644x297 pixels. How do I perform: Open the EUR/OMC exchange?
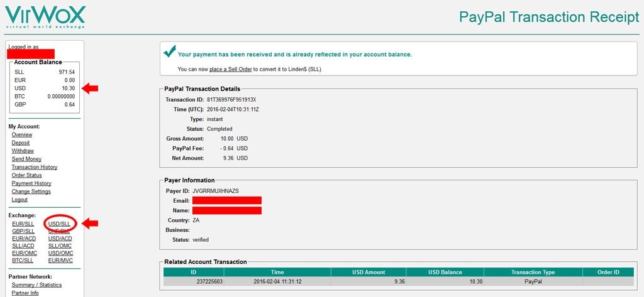point(25,254)
